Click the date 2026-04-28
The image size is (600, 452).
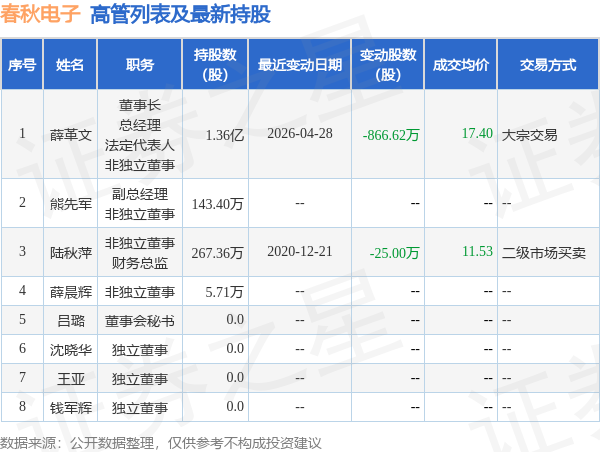click(300, 133)
